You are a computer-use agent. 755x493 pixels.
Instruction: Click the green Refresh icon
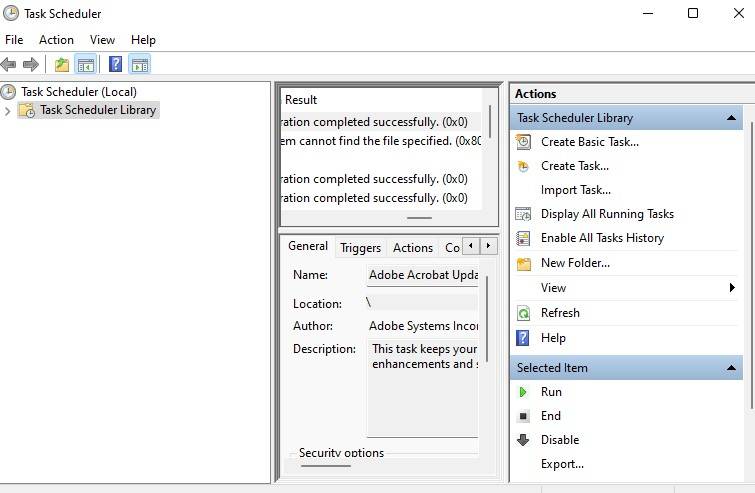pyautogui.click(x=523, y=313)
